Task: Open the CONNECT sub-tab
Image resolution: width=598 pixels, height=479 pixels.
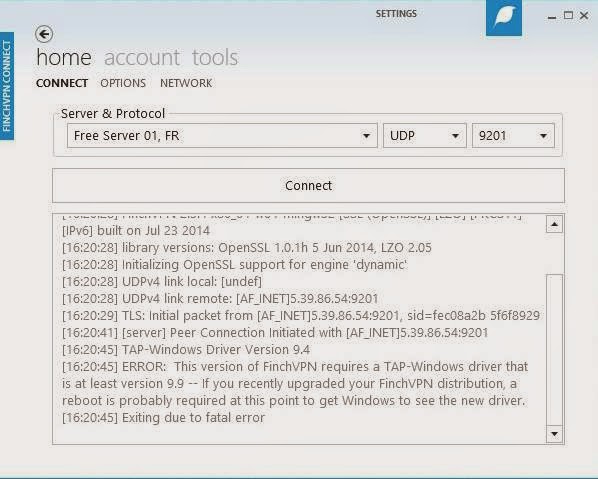Action: (x=62, y=83)
